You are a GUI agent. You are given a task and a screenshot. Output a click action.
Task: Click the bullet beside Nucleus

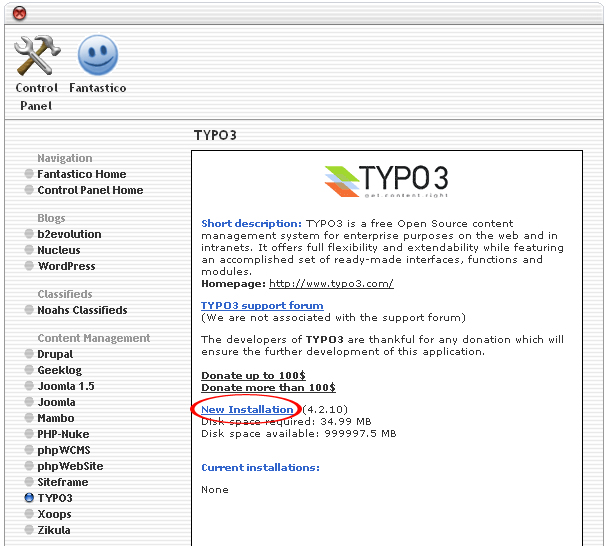point(29,250)
